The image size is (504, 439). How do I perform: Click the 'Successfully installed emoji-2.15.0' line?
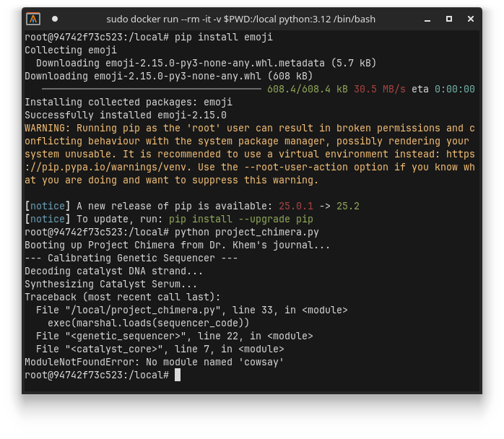[x=126, y=115]
